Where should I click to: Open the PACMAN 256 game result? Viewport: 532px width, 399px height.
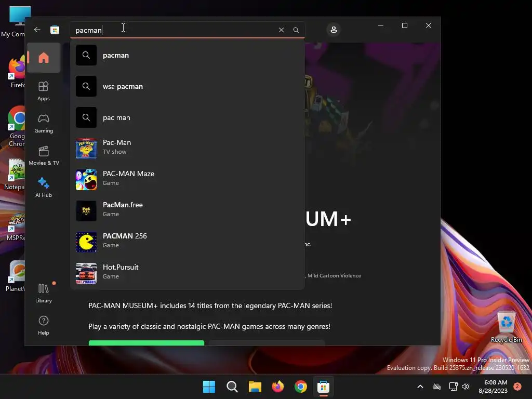[187, 242]
